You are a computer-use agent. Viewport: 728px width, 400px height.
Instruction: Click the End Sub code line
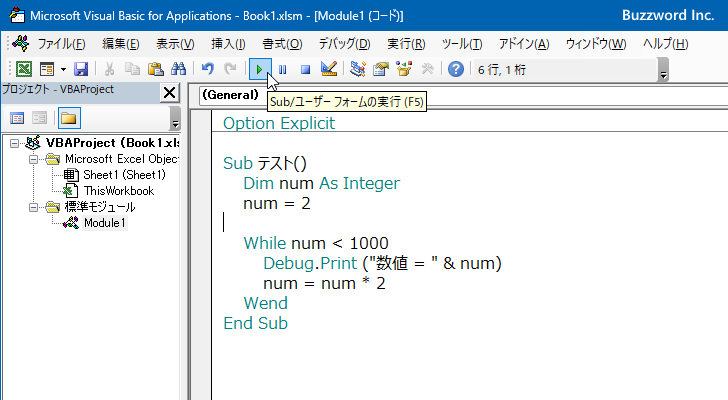tap(255, 323)
